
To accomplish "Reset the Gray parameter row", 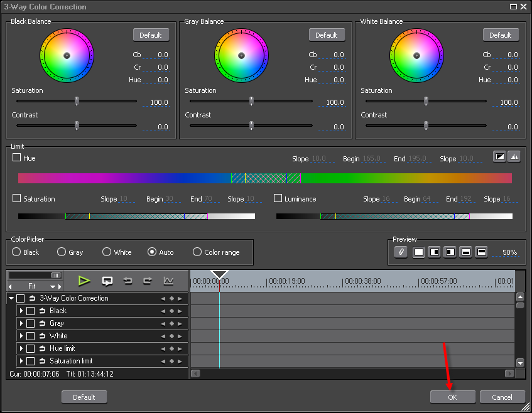I will click(42, 323).
